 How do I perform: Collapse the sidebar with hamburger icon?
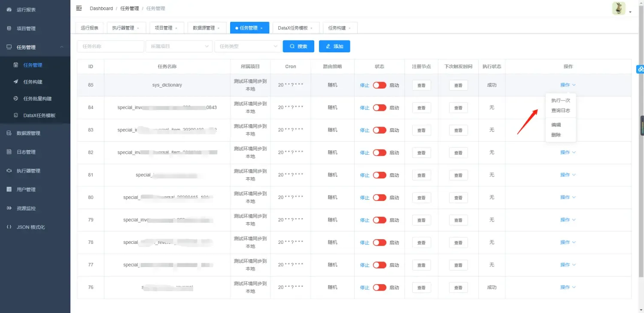(x=78, y=8)
